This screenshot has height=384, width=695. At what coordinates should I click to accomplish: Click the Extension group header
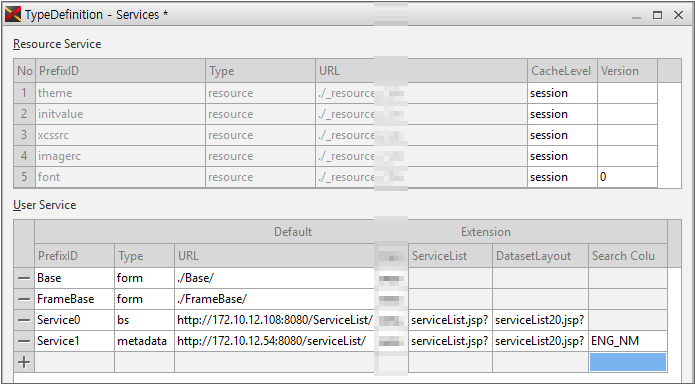coord(485,232)
